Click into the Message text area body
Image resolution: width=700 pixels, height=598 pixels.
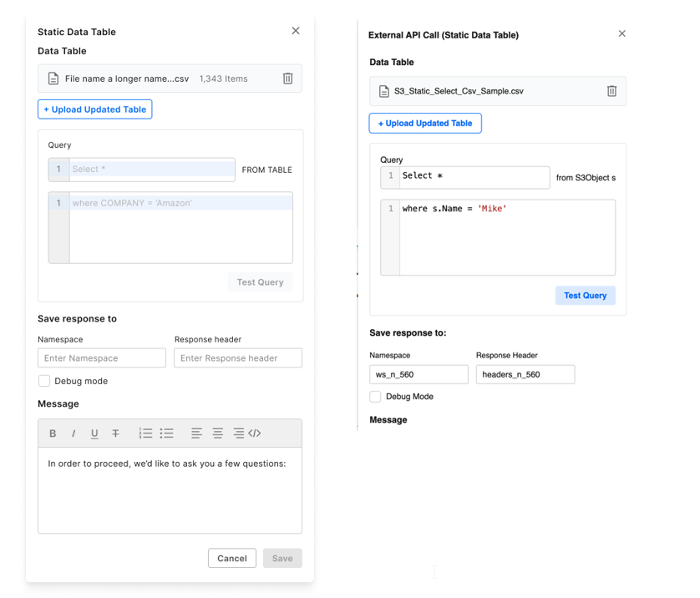click(x=170, y=490)
